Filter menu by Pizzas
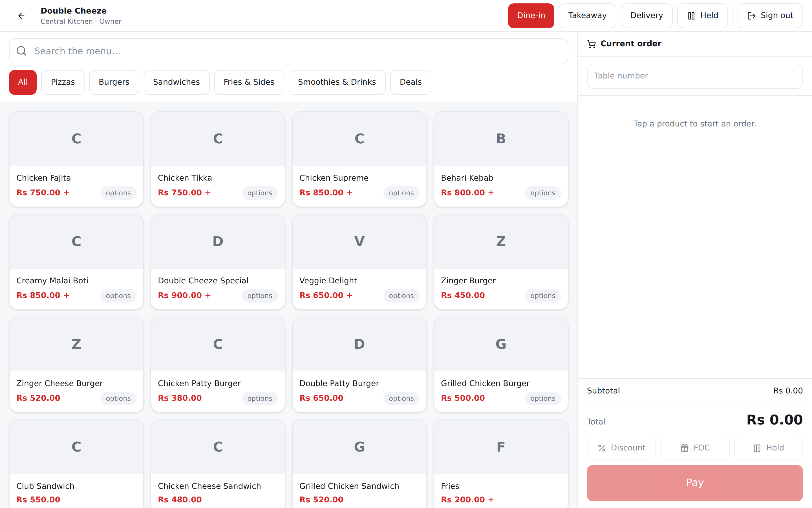Image resolution: width=812 pixels, height=508 pixels. click(63, 82)
